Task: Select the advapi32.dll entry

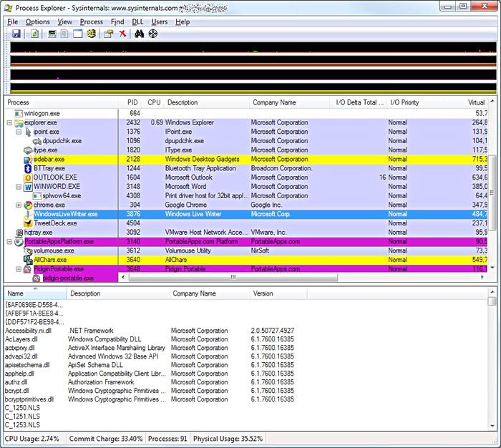Action: (21, 356)
